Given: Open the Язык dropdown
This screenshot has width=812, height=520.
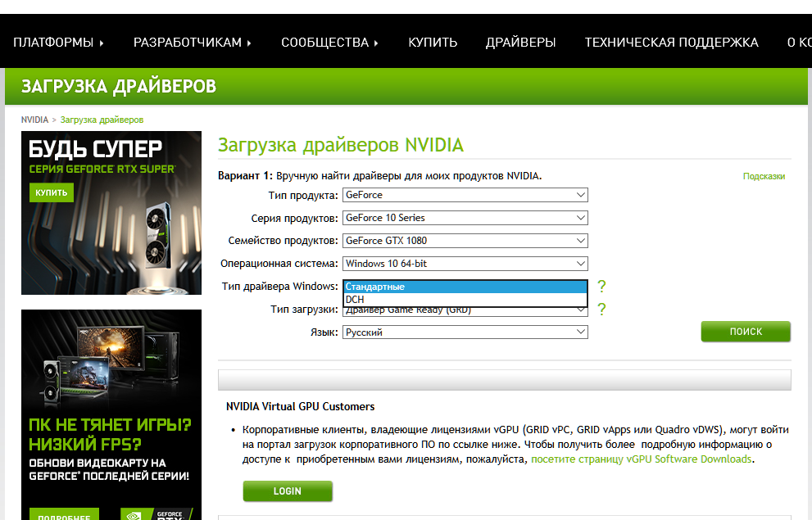Looking at the screenshot, I should point(465,332).
